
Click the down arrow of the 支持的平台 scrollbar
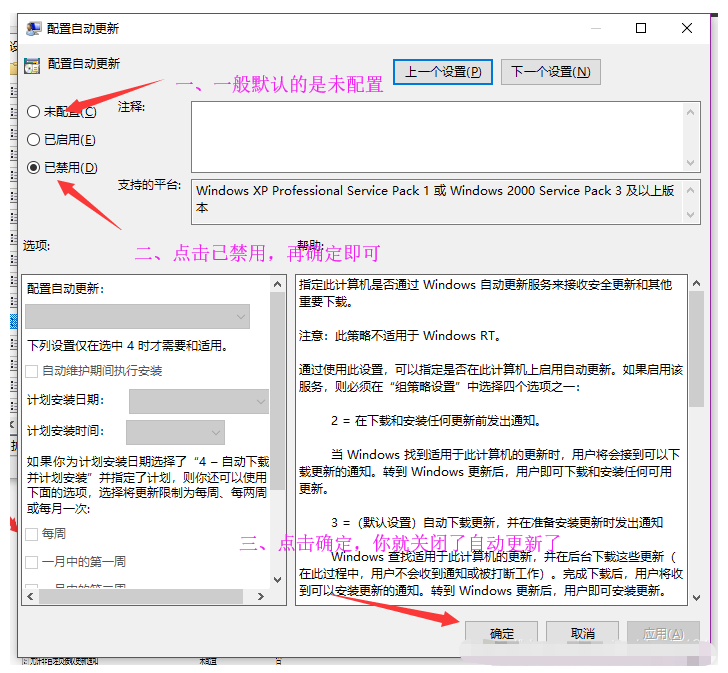(689, 214)
